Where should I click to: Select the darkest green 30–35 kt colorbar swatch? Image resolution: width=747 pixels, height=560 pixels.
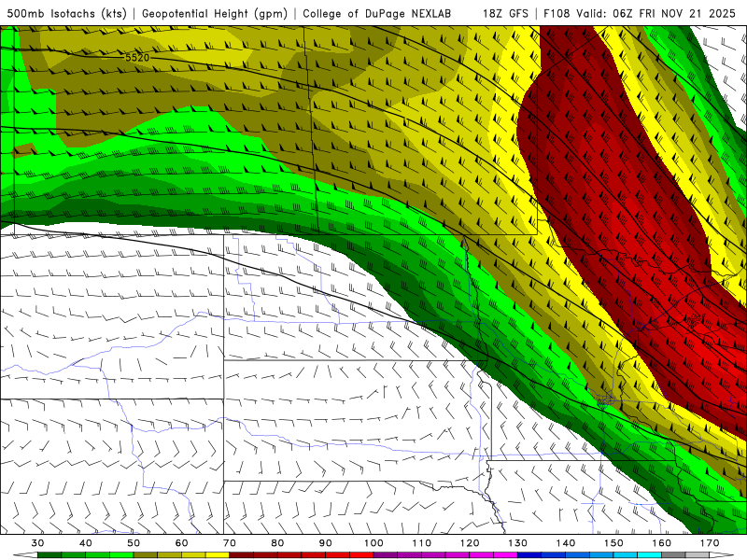[x=49, y=554]
